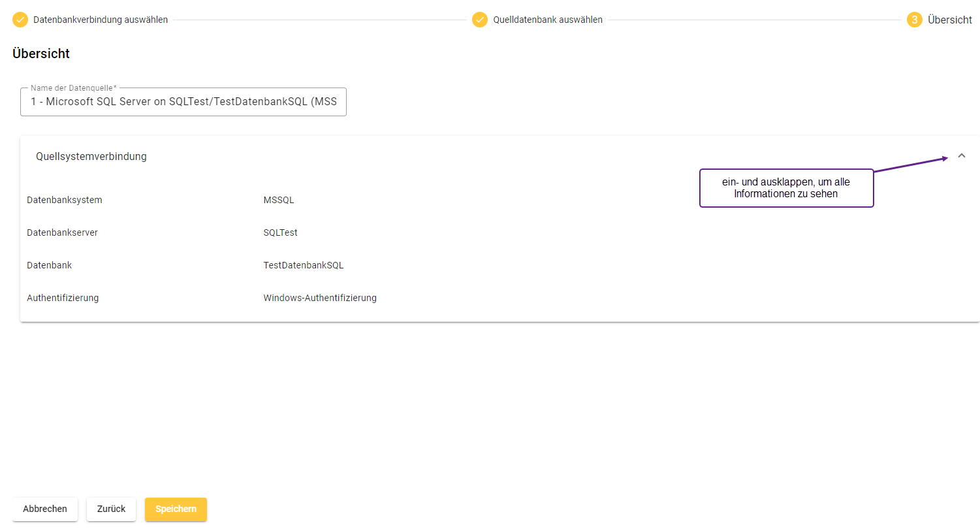Screen dimensions: 980x529
Task: Click the MSSQL value text
Action: pos(279,200)
